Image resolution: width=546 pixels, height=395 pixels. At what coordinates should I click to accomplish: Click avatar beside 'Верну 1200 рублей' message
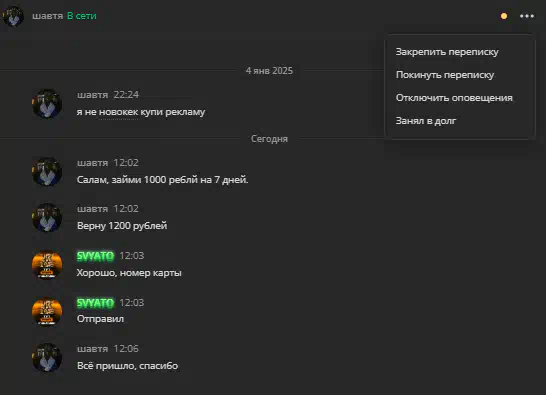tap(47, 217)
